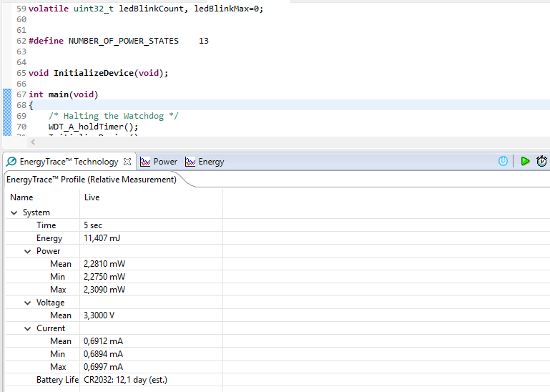Image resolution: width=550 pixels, height=392 pixels.
Task: Close the EnergyTrace Technology tab
Action: 127,162
